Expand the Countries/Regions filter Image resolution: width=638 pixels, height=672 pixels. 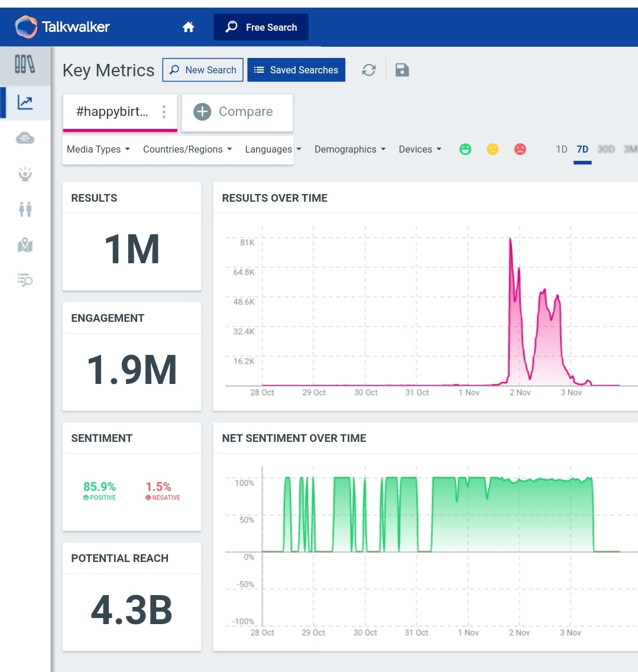[x=186, y=149]
